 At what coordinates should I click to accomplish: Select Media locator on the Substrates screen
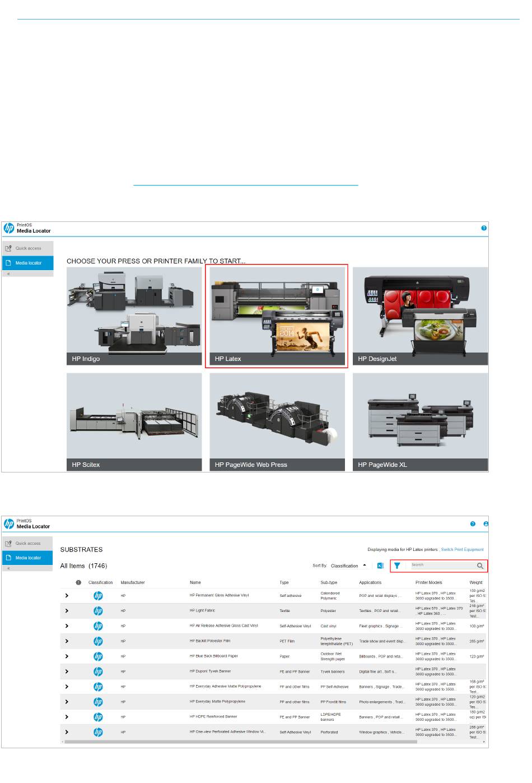point(27,558)
